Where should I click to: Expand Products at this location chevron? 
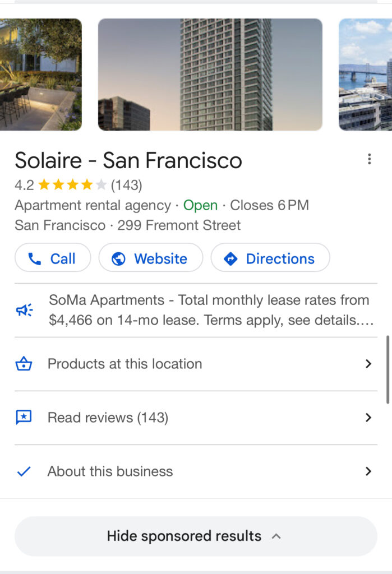368,364
